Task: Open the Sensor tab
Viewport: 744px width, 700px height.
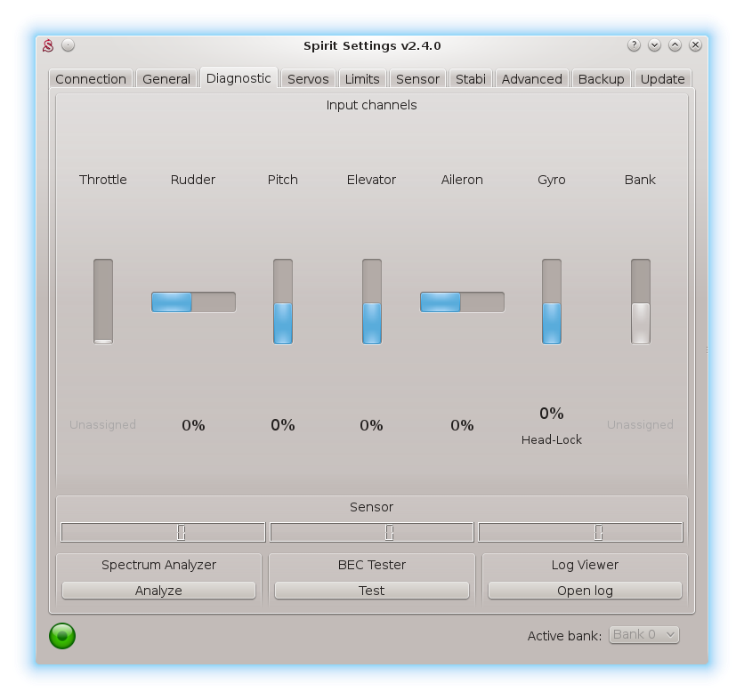Action: [417, 79]
